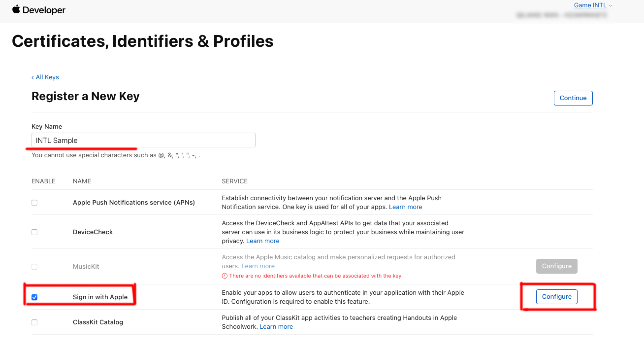This screenshot has width=644, height=352.
Task: Click the INTL Sample key name text field
Action: pyautogui.click(x=143, y=140)
